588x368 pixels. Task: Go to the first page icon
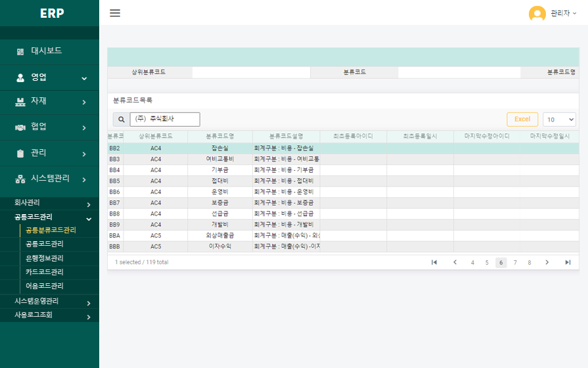pyautogui.click(x=434, y=262)
